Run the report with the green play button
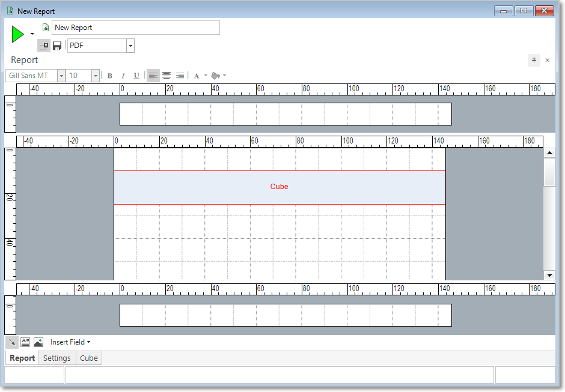The height and width of the screenshot is (392, 565). [17, 34]
